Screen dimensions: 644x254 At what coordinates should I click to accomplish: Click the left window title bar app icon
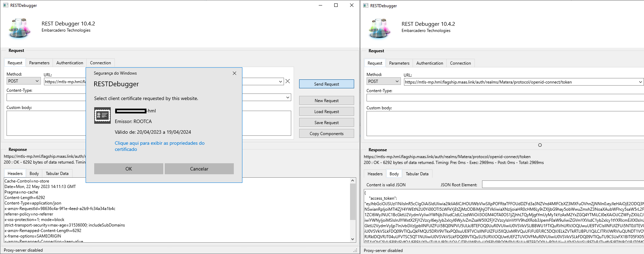tap(6, 5)
